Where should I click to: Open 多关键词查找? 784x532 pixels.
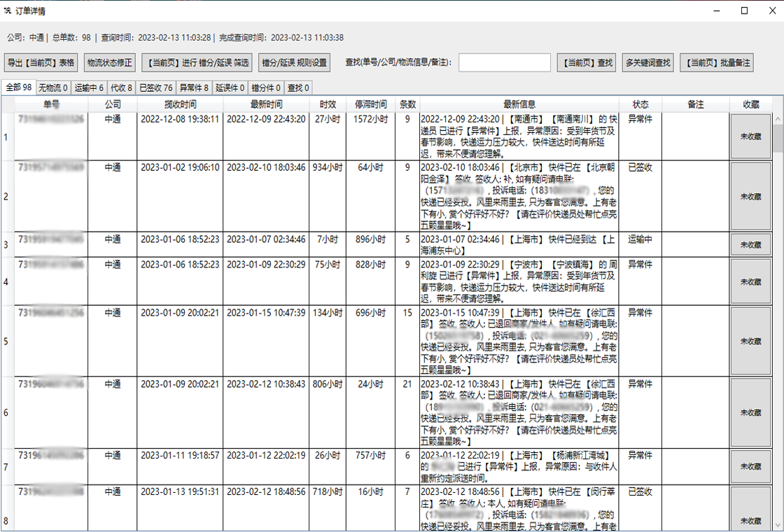tap(648, 62)
